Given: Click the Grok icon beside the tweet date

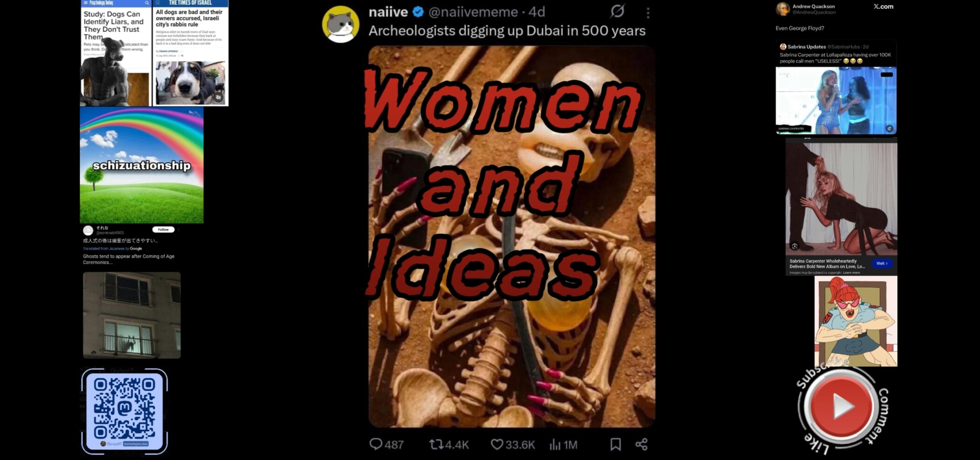Looking at the screenshot, I should [x=617, y=11].
